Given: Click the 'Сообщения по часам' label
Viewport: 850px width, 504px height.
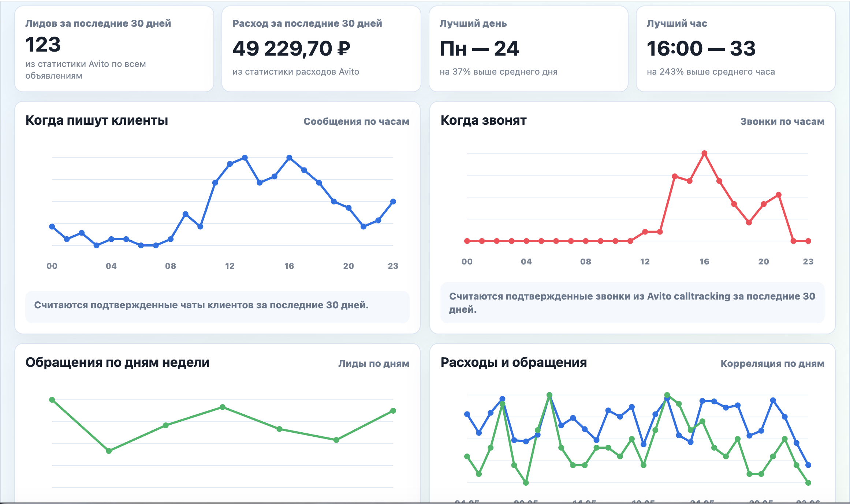Looking at the screenshot, I should pyautogui.click(x=357, y=121).
